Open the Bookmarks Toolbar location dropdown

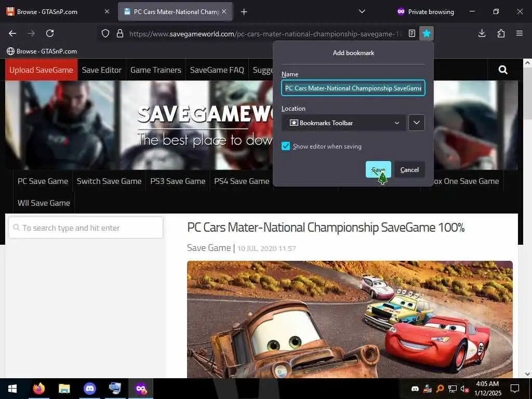pyautogui.click(x=344, y=123)
